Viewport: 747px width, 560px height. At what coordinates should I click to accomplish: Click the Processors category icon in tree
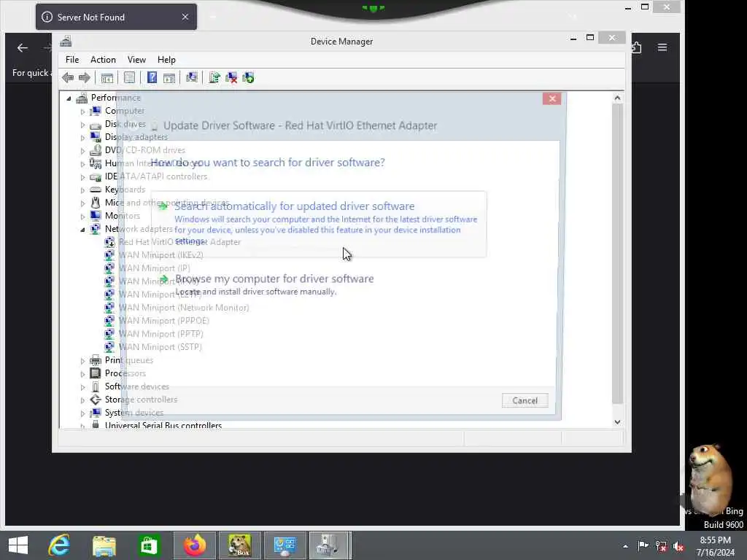96,373
